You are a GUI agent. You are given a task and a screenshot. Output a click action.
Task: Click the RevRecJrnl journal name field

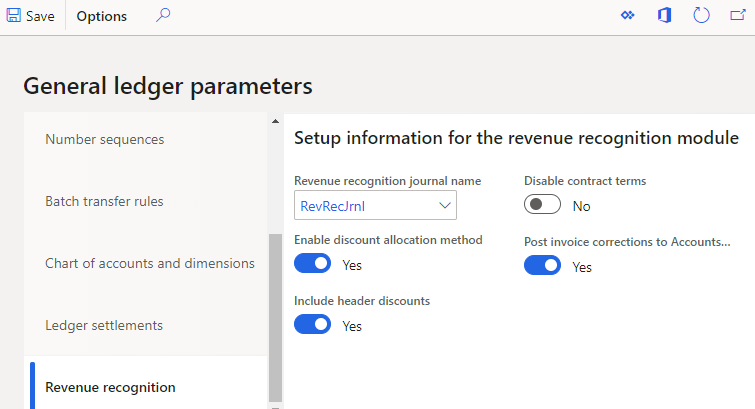pos(363,206)
